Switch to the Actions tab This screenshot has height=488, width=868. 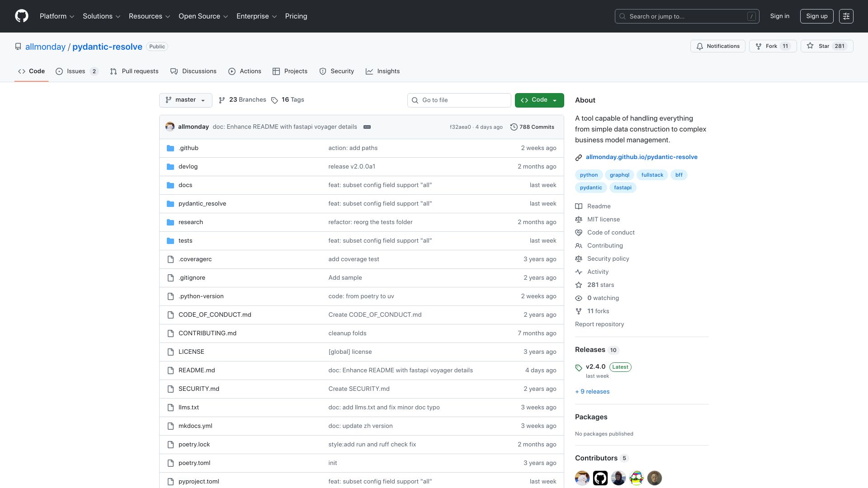245,71
